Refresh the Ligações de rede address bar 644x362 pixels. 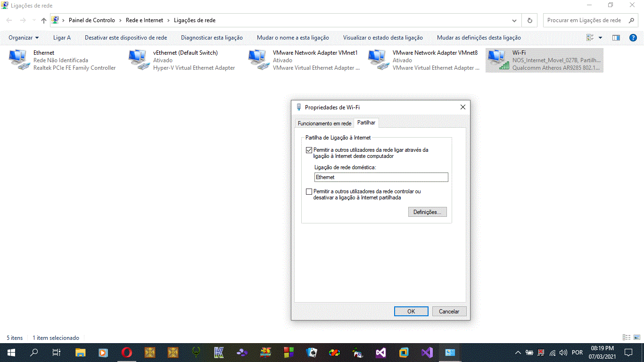[530, 20]
